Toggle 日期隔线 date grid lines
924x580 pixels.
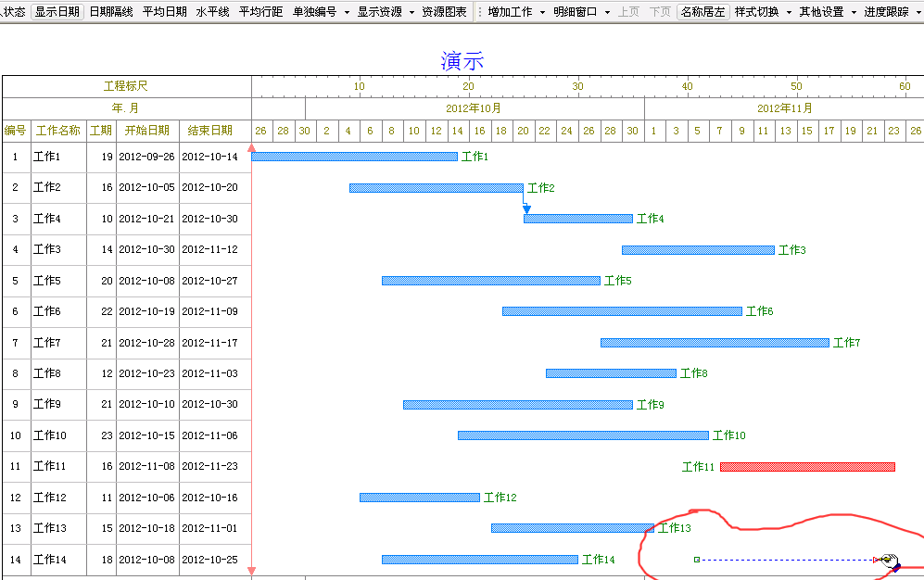pos(111,12)
